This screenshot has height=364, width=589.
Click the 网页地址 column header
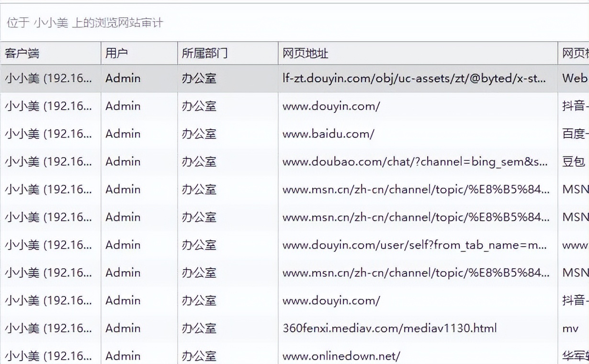point(304,53)
